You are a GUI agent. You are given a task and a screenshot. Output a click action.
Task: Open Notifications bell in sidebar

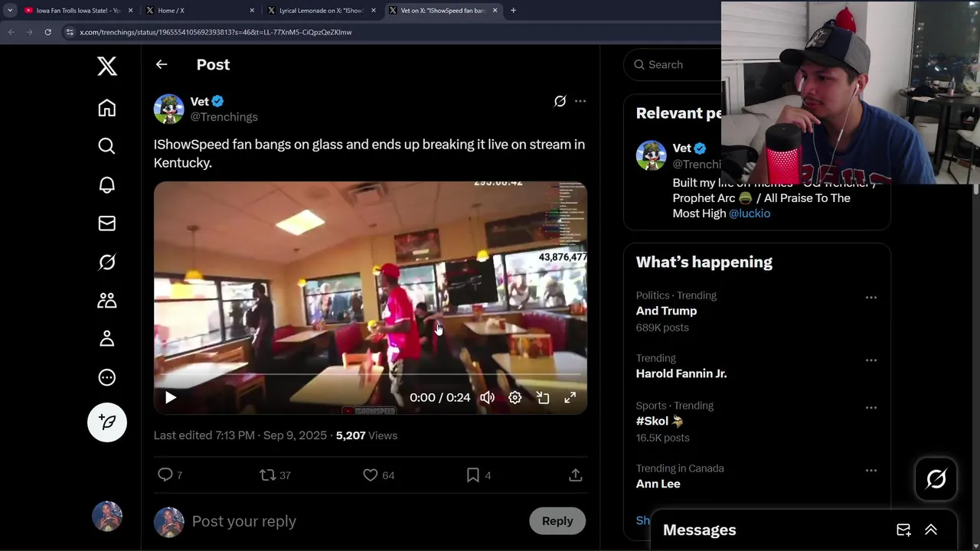click(x=107, y=184)
